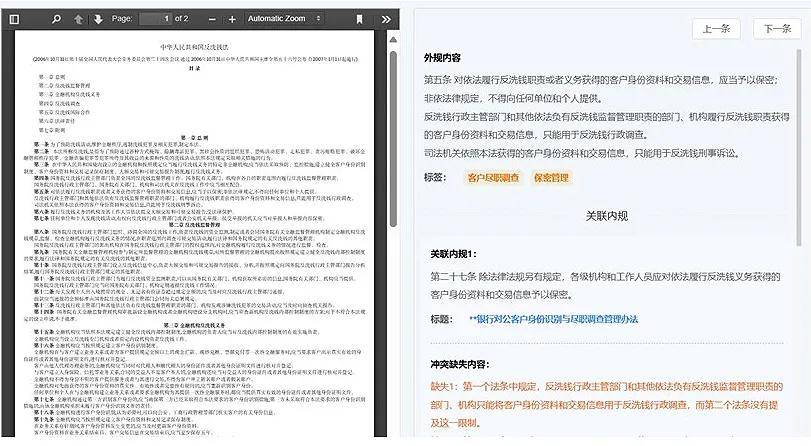Zoom out with the minus icon
The image size is (811, 446).
pyautogui.click(x=210, y=19)
